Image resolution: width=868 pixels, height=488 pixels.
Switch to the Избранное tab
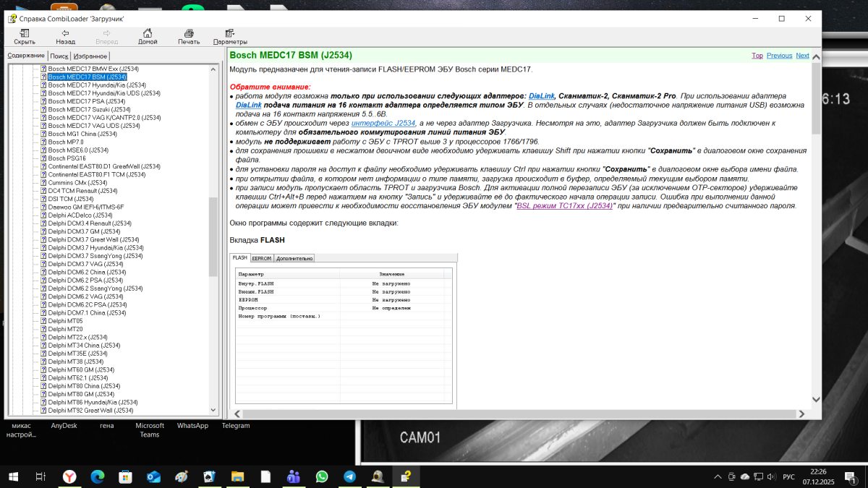pos(90,56)
